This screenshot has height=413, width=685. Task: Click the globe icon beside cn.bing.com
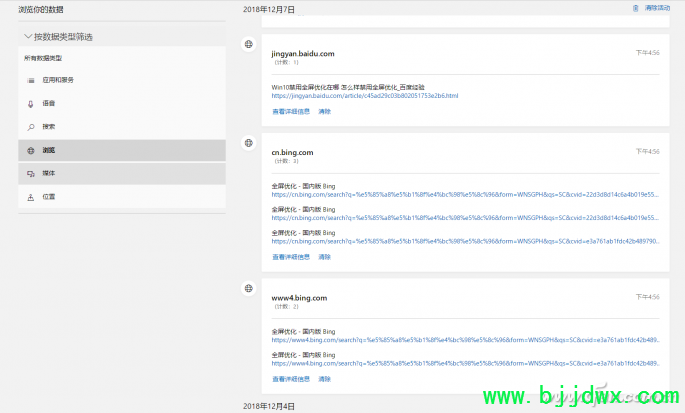pos(249,142)
